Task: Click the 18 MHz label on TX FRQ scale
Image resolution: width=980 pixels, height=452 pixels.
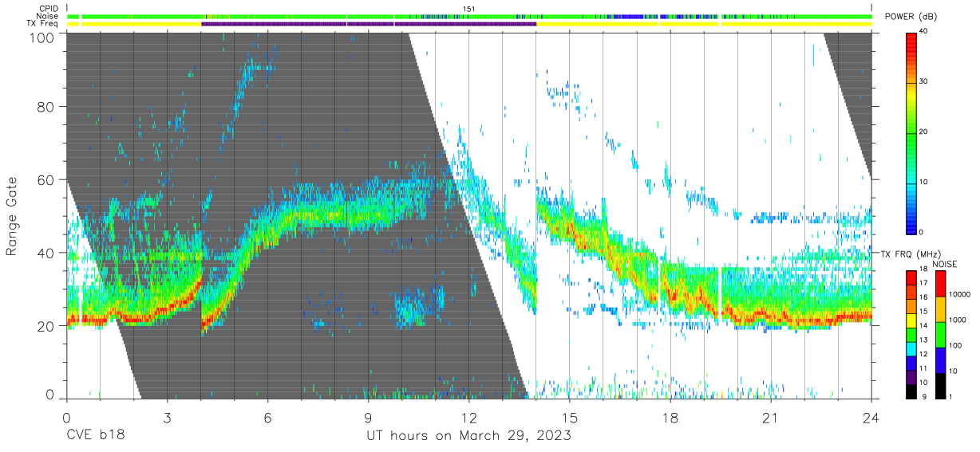Action: pyautogui.click(x=923, y=269)
